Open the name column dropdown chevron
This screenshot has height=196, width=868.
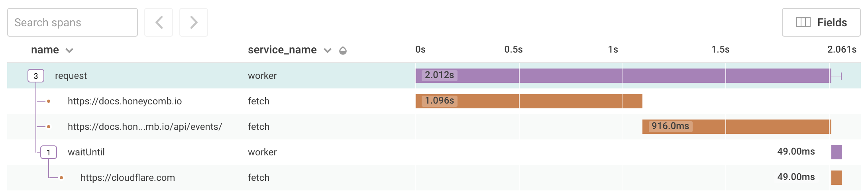[x=69, y=51]
